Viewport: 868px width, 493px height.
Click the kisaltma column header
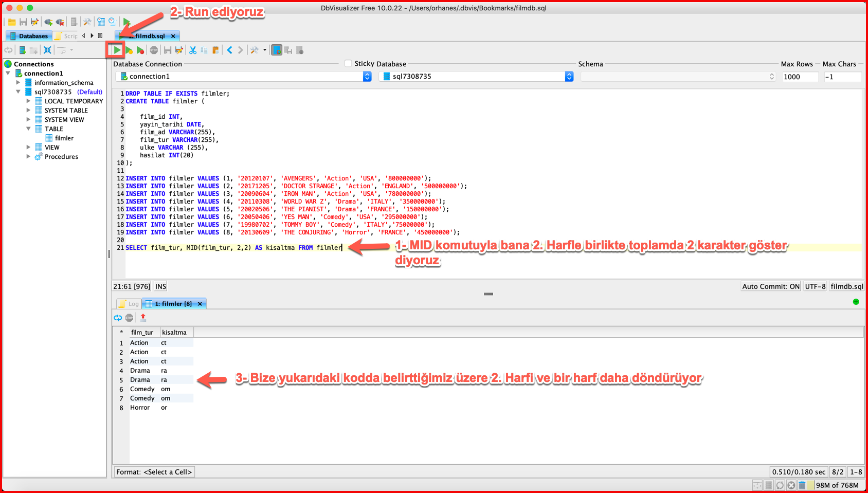(x=176, y=333)
